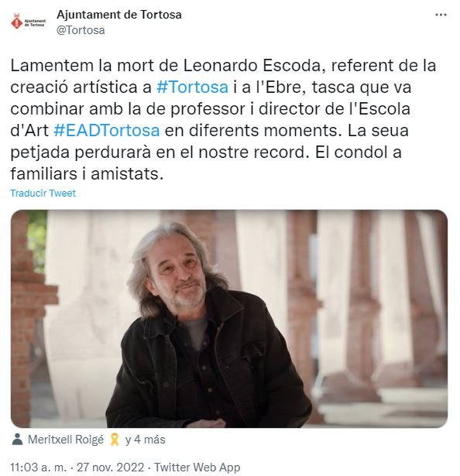Enlarge the photo of the long-haired man
The height and width of the screenshot is (476, 460).
coord(229,318)
